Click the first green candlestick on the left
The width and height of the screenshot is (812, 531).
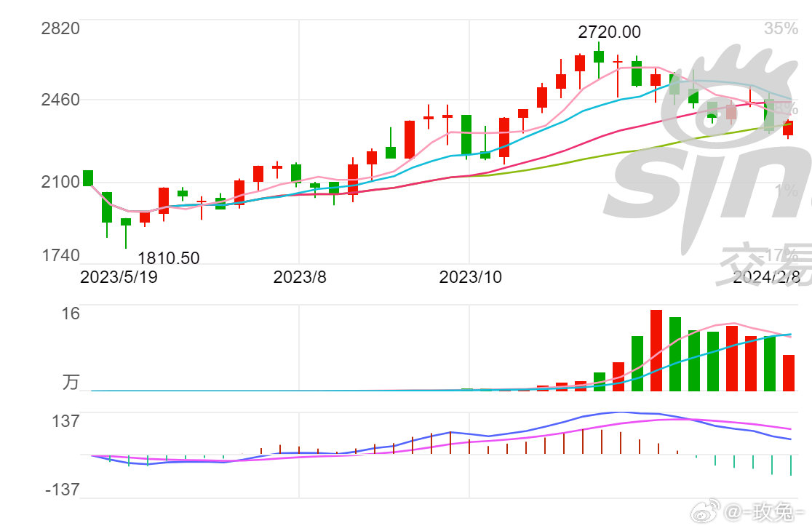coord(88,178)
